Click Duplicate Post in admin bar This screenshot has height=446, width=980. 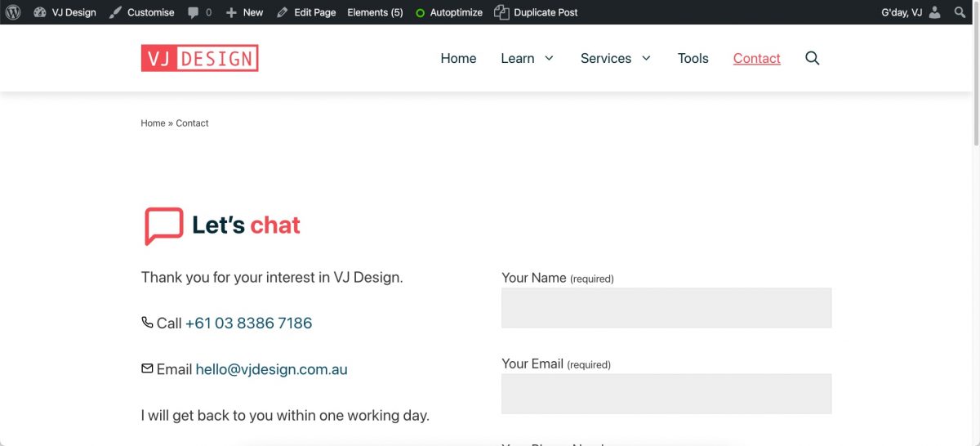[537, 12]
